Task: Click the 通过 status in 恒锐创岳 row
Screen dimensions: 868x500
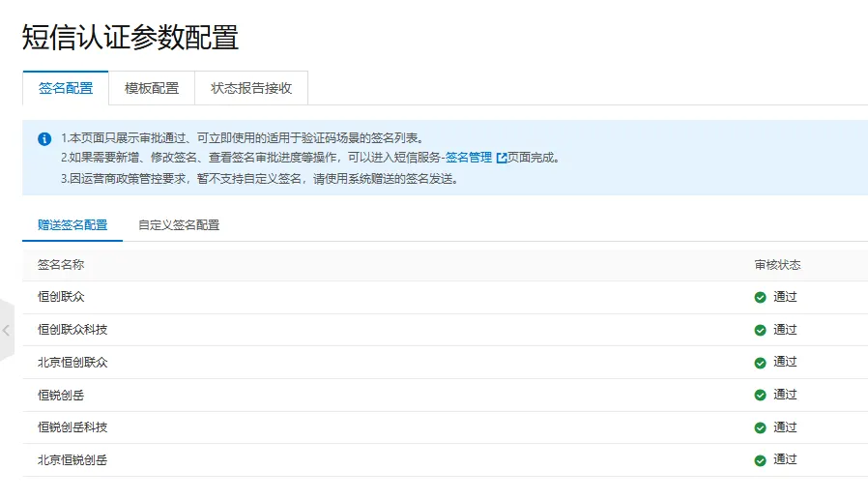Action: pyautogui.click(x=785, y=395)
